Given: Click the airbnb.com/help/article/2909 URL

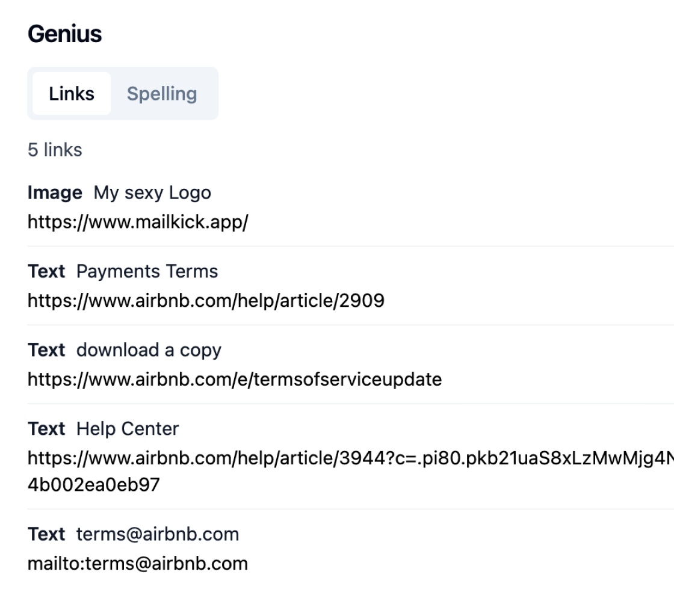Looking at the screenshot, I should point(205,300).
